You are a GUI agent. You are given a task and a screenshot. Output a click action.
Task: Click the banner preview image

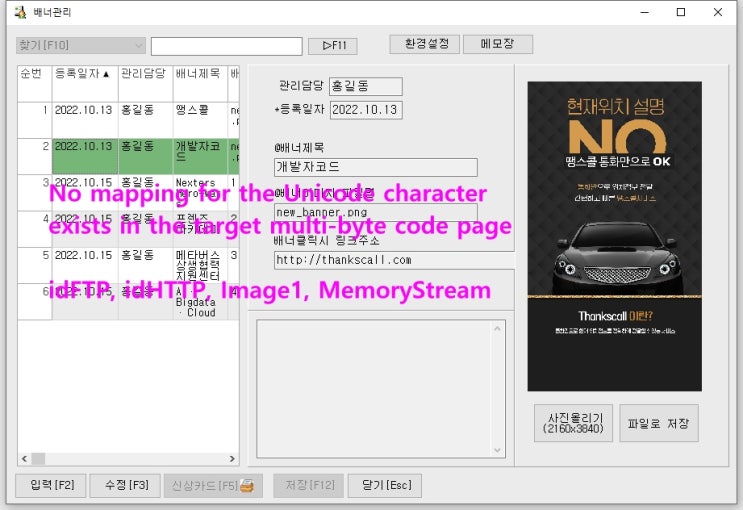pos(615,237)
